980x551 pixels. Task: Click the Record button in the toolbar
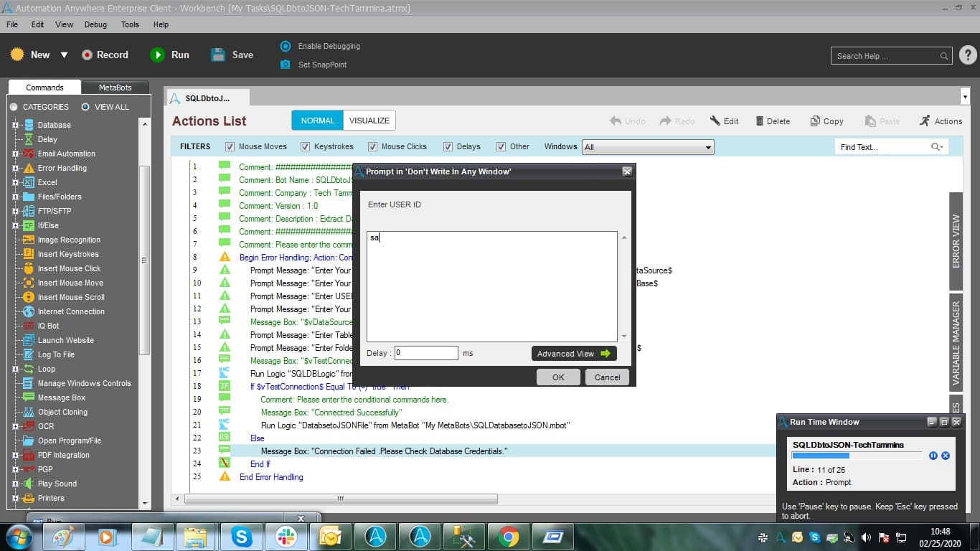click(x=104, y=55)
